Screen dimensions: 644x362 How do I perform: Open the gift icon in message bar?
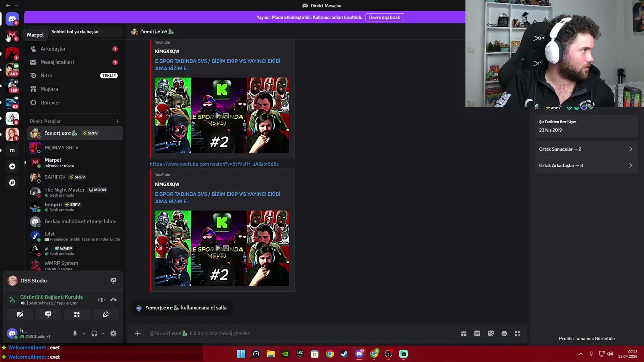(464, 333)
